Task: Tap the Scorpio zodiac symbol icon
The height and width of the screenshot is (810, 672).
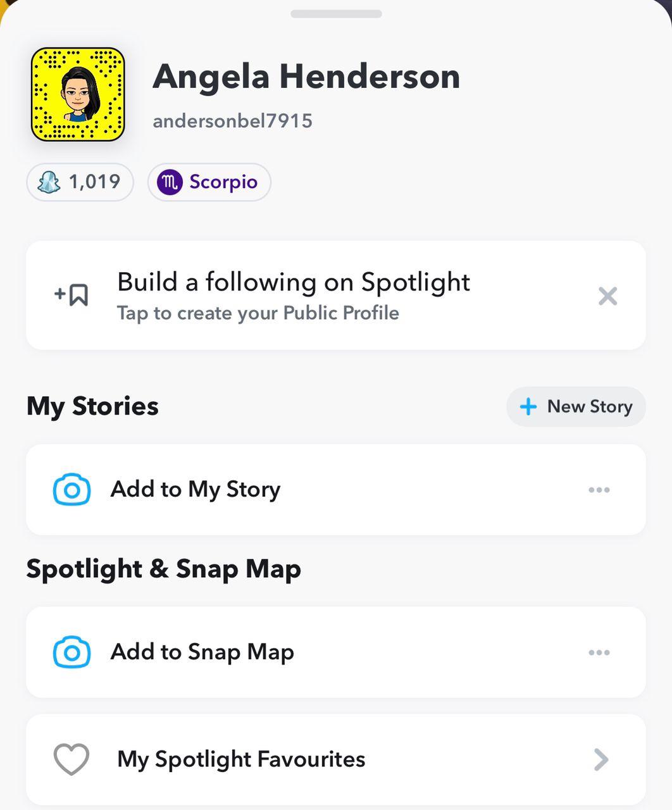Action: tap(170, 182)
